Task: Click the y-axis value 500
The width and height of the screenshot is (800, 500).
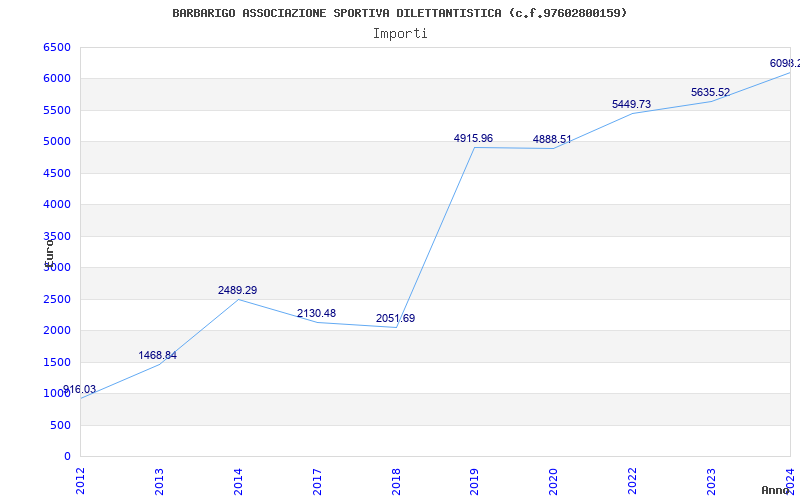Action: (x=61, y=425)
